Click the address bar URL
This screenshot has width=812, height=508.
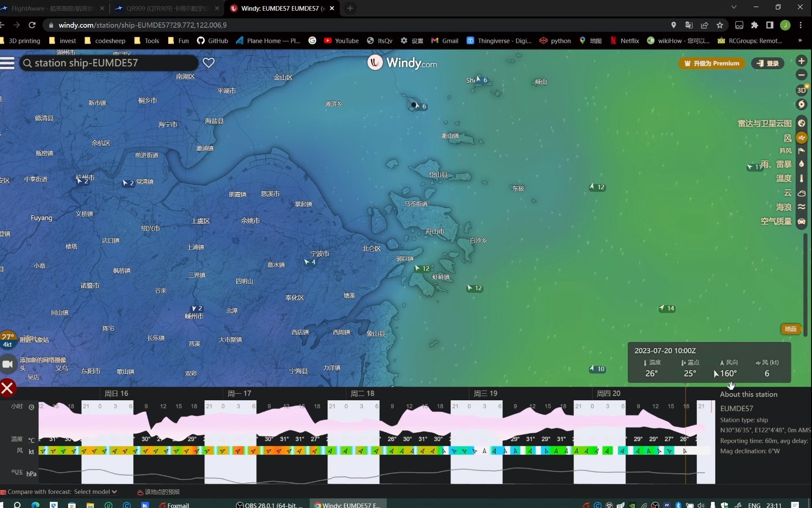(x=142, y=25)
